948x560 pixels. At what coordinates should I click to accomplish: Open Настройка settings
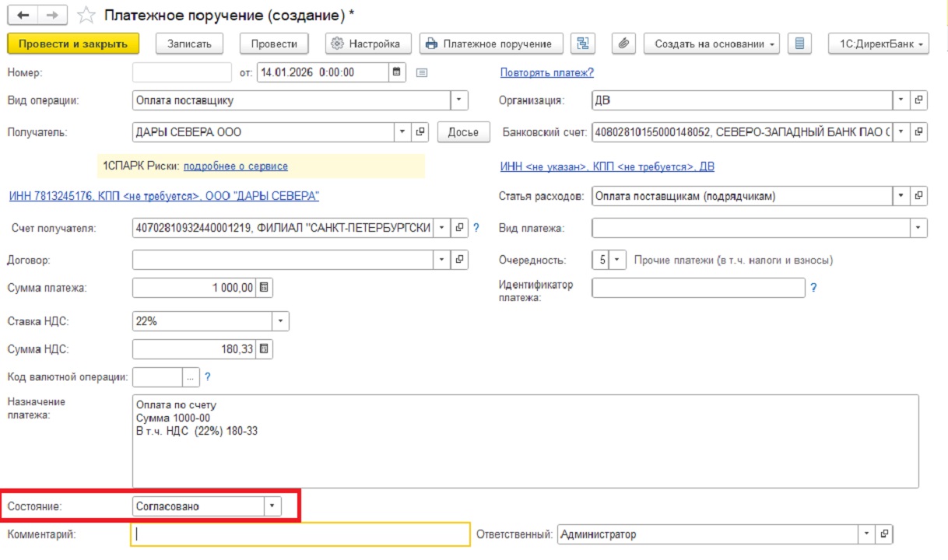tap(367, 44)
